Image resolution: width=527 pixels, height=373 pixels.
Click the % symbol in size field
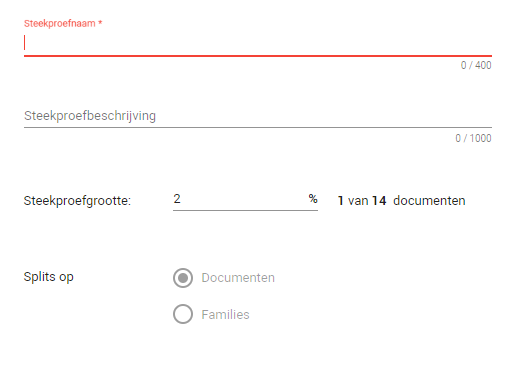[313, 199]
